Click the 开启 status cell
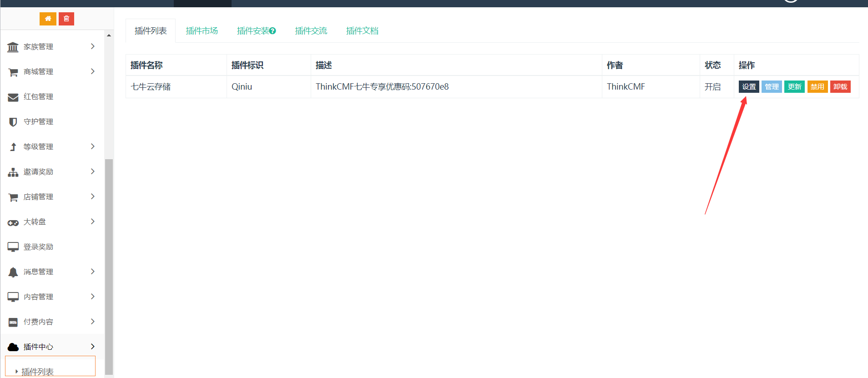This screenshot has height=378, width=868. (717, 87)
